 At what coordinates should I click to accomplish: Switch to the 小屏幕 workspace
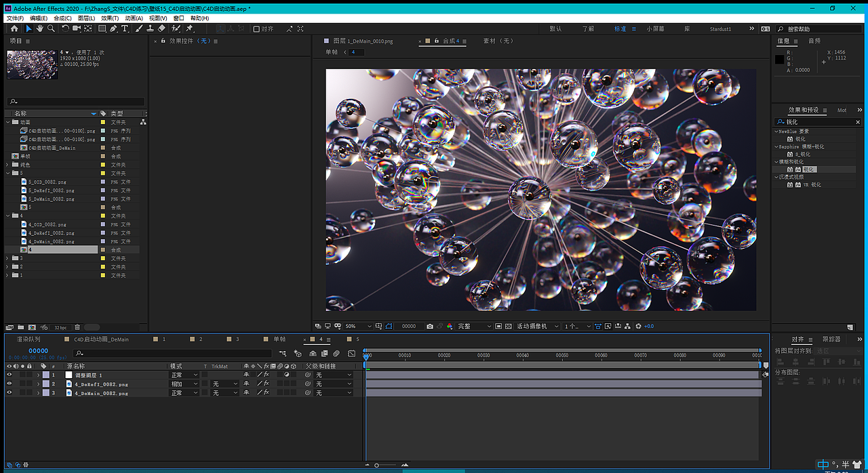[x=655, y=29]
